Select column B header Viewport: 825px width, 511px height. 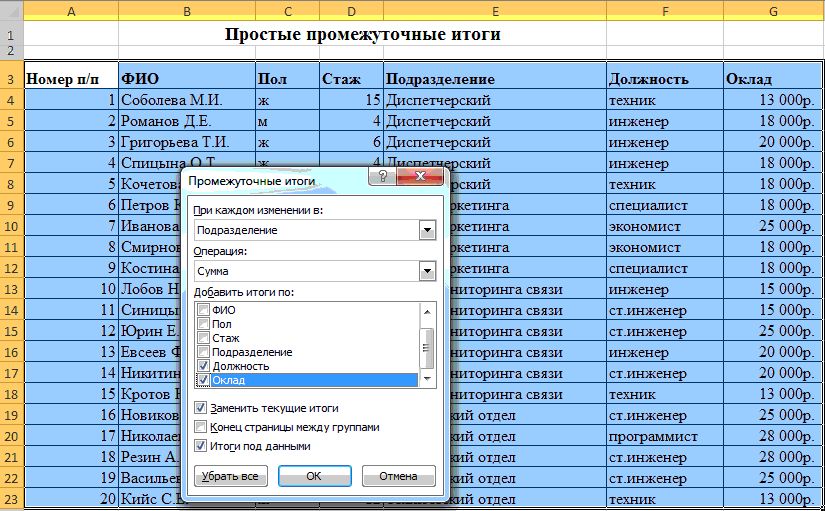(x=187, y=11)
